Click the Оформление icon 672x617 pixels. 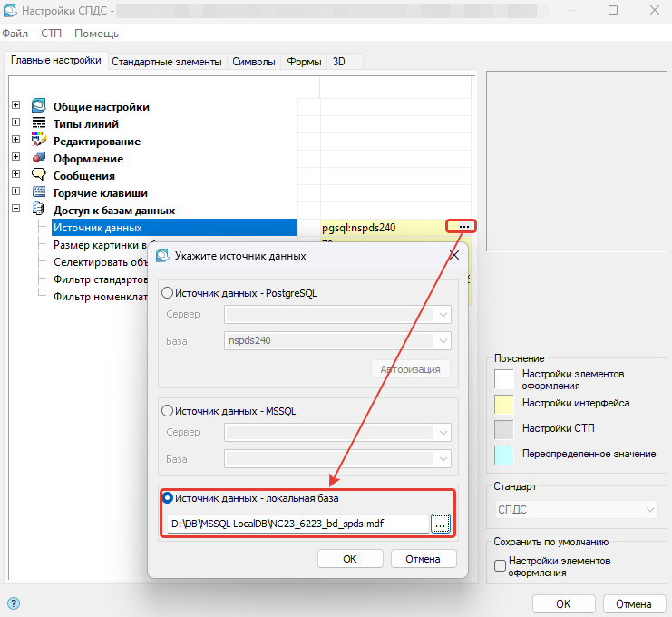pos(39,159)
